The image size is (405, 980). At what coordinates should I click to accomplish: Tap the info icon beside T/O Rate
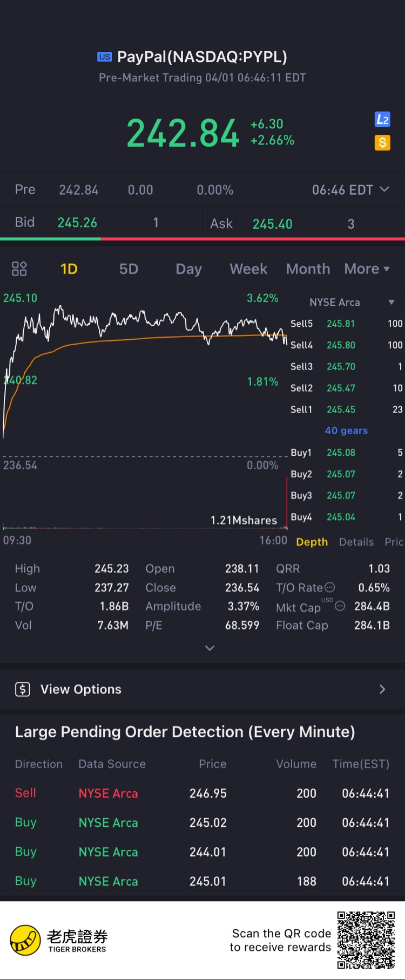point(330,587)
